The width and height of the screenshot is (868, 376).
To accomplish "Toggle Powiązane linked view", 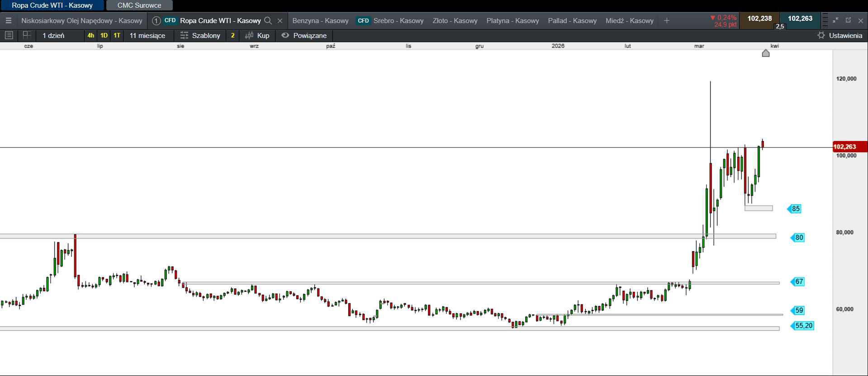I will tap(304, 35).
